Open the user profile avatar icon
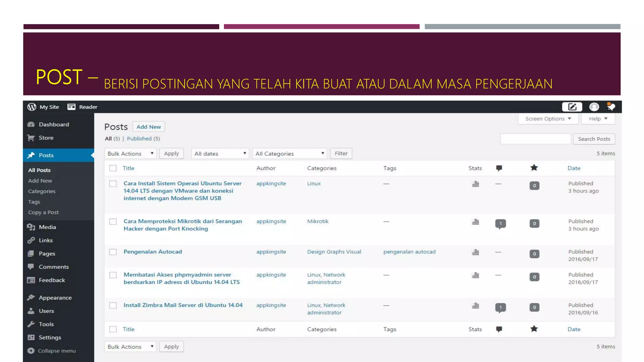The image size is (644, 362). click(594, 107)
